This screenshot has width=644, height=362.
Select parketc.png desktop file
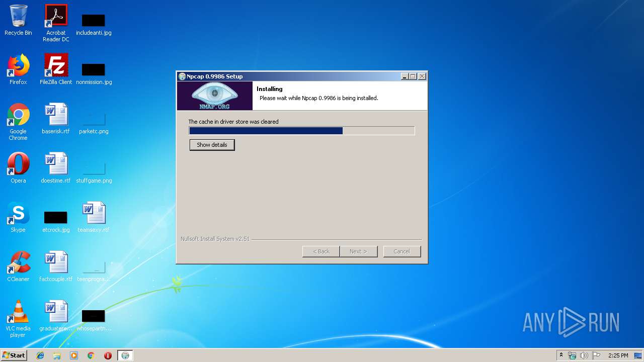coord(94,123)
